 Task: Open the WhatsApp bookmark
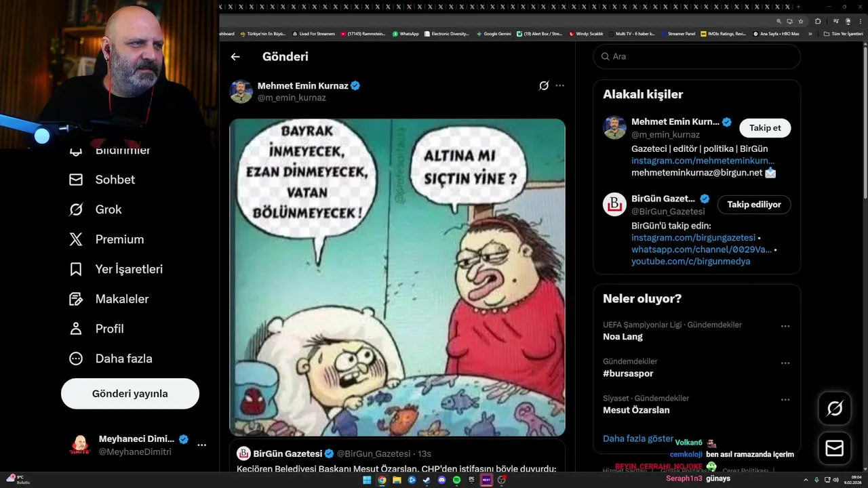[406, 33]
